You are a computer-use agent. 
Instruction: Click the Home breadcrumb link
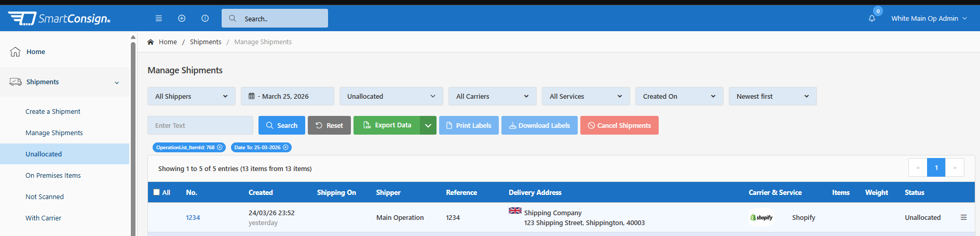click(168, 42)
